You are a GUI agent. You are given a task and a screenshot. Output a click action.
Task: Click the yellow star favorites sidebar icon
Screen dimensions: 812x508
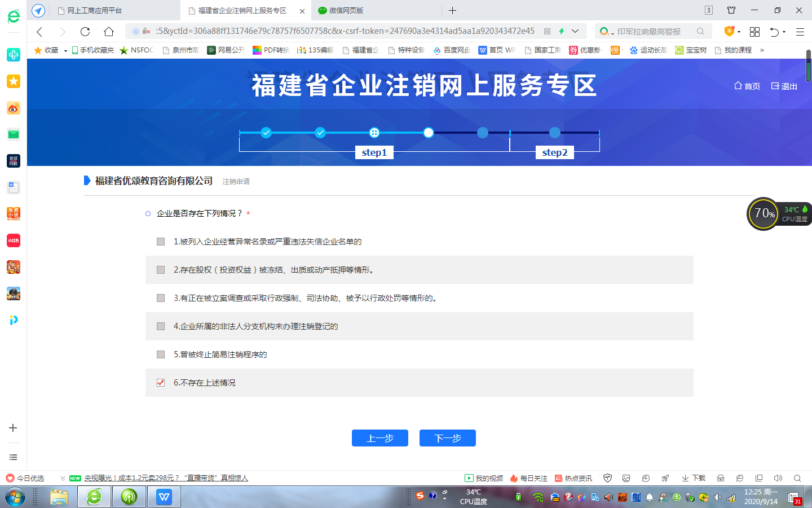(x=14, y=81)
